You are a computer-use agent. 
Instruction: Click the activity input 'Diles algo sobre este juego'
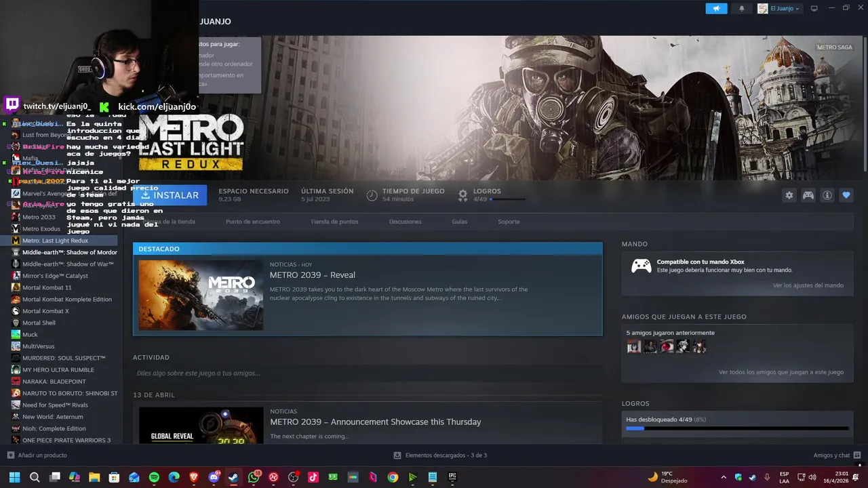point(367,373)
